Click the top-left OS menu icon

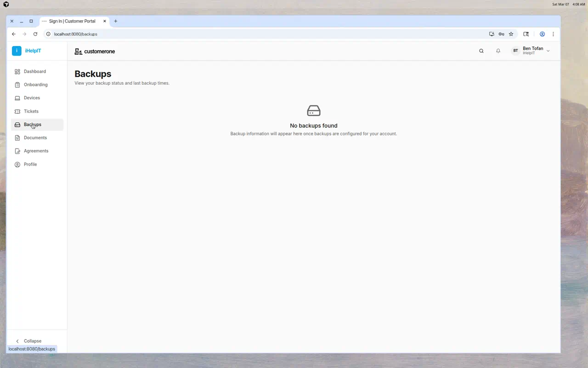[x=6, y=4]
